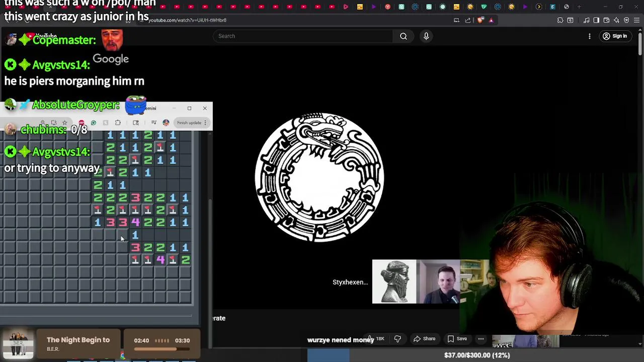Click the album art of the song widget
644x362 pixels.
click(x=18, y=344)
